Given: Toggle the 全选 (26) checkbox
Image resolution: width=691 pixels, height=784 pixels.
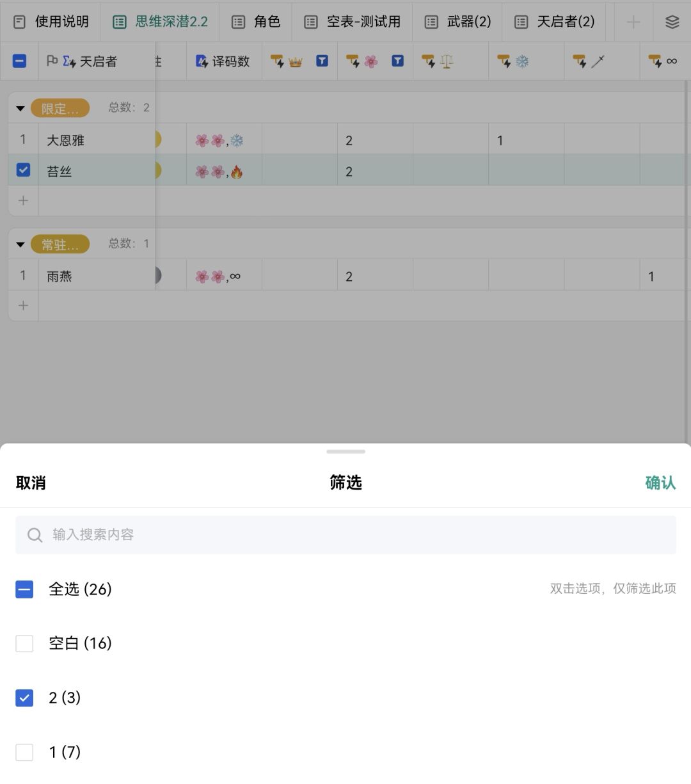Looking at the screenshot, I should click(x=24, y=589).
